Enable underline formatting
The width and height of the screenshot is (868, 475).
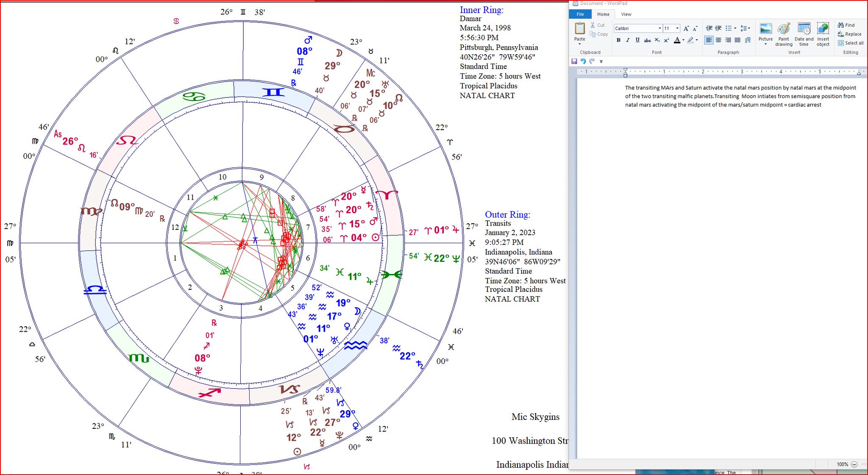tap(637, 40)
